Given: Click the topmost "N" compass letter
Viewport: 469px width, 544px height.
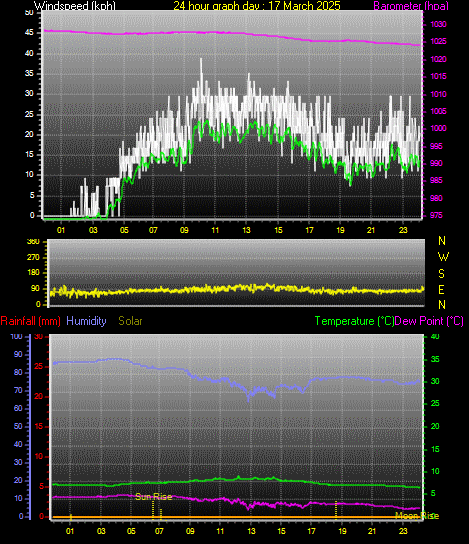Looking at the screenshot, I should (442, 240).
